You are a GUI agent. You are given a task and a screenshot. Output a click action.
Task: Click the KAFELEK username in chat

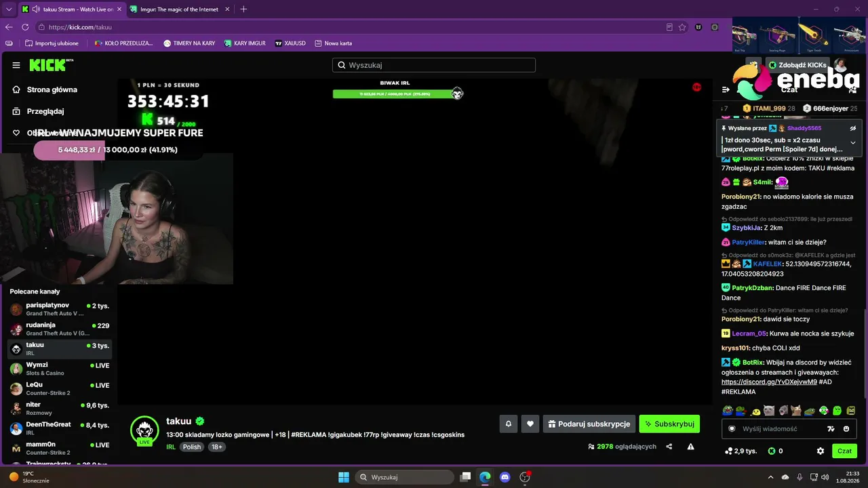[767, 264]
